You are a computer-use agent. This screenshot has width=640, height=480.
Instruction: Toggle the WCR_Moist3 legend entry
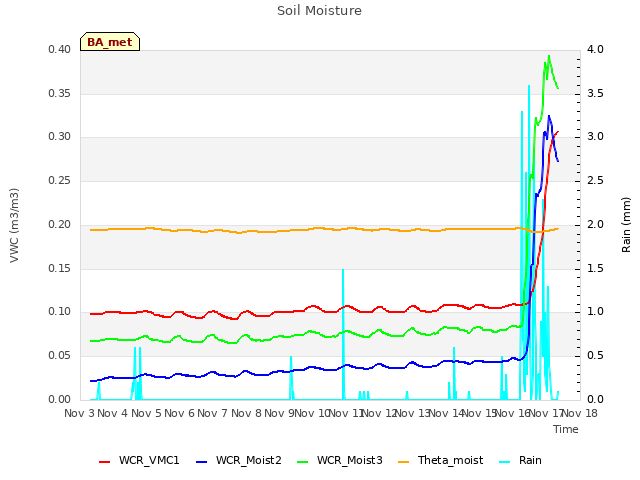coord(339,461)
